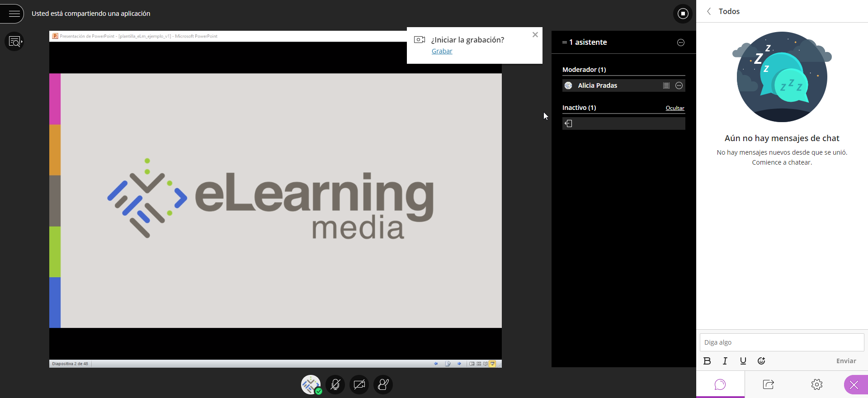Dismiss the recording prompt popup
The image size is (868, 398).
(535, 35)
